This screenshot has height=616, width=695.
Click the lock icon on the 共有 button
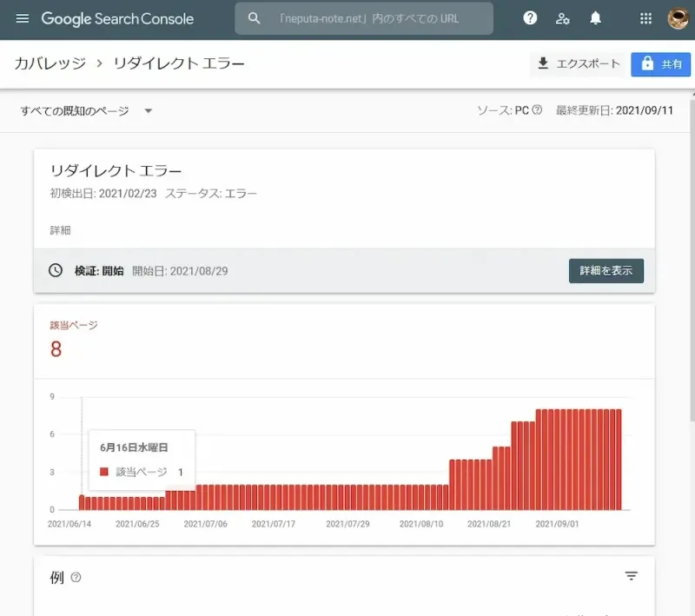click(x=647, y=63)
